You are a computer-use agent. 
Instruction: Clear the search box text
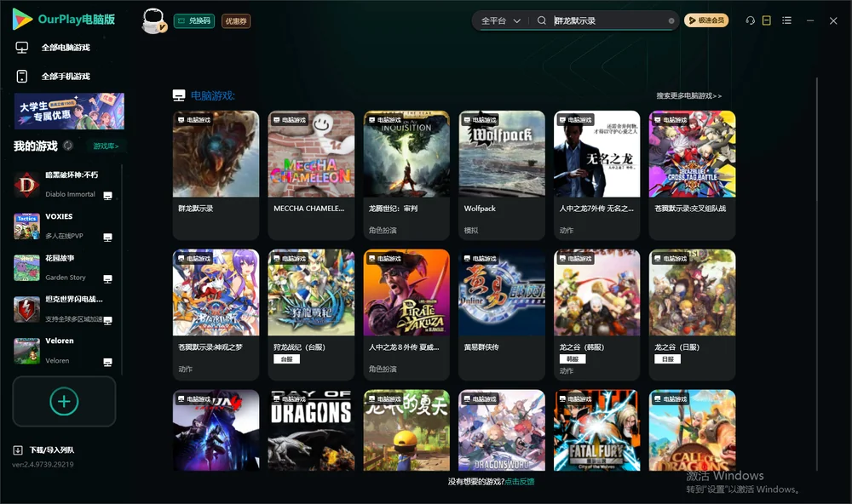pos(671,20)
